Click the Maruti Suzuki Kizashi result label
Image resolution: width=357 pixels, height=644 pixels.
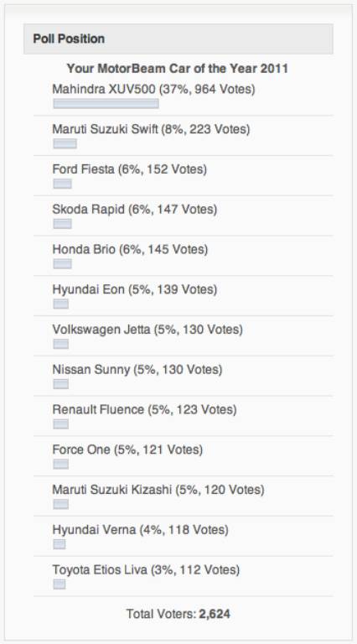(158, 490)
